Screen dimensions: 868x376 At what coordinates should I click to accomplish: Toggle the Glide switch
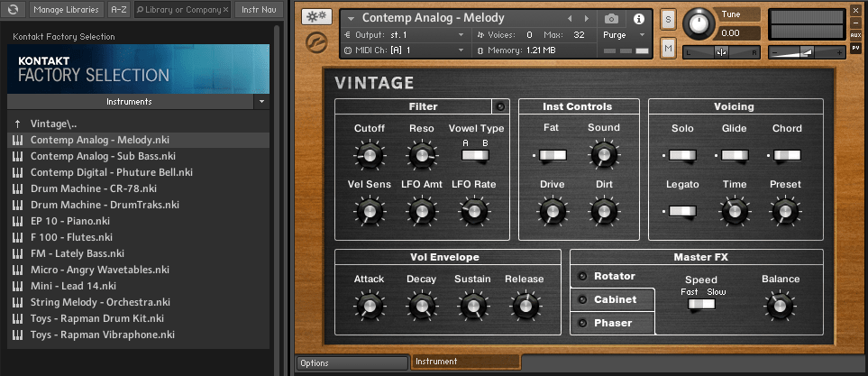coord(735,156)
